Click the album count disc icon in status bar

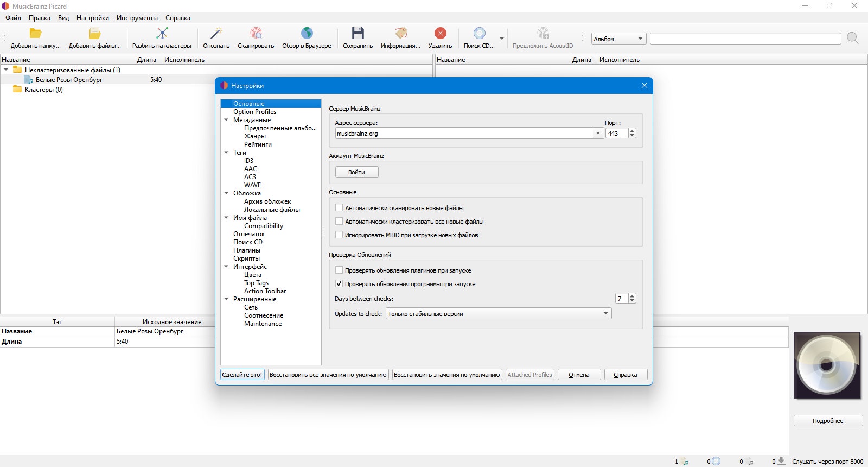[x=716, y=461]
